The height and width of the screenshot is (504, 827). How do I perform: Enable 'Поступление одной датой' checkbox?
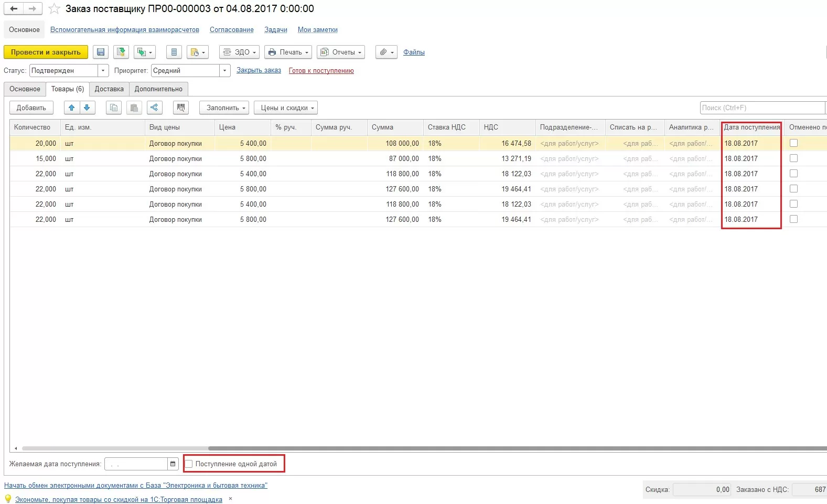click(x=189, y=464)
